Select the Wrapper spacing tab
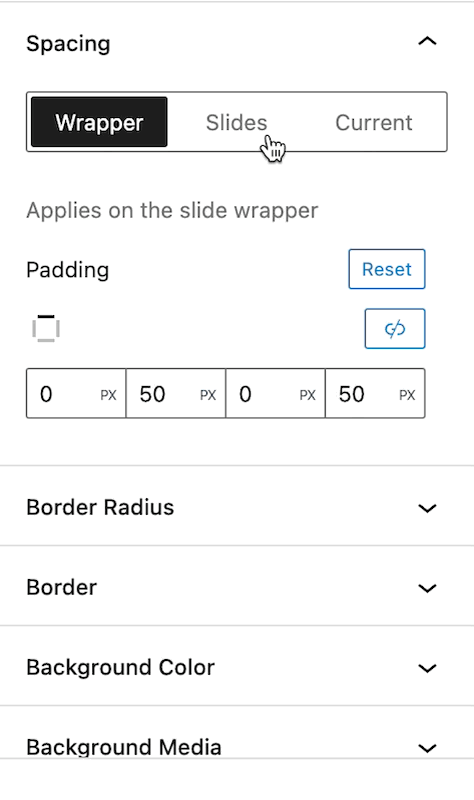Screen dimensions: 474x800 point(99,122)
